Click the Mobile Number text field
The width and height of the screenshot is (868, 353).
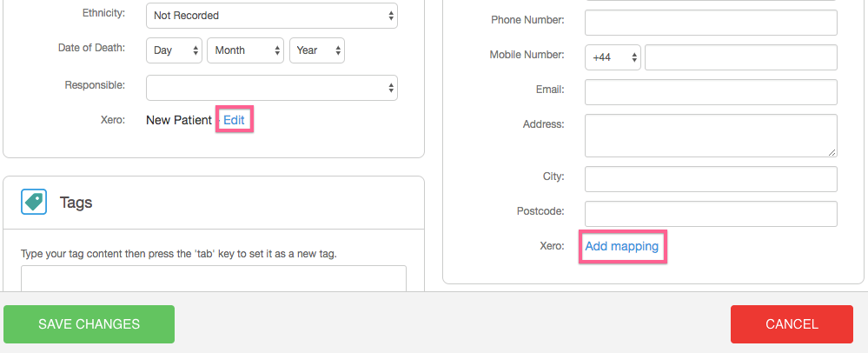point(740,57)
